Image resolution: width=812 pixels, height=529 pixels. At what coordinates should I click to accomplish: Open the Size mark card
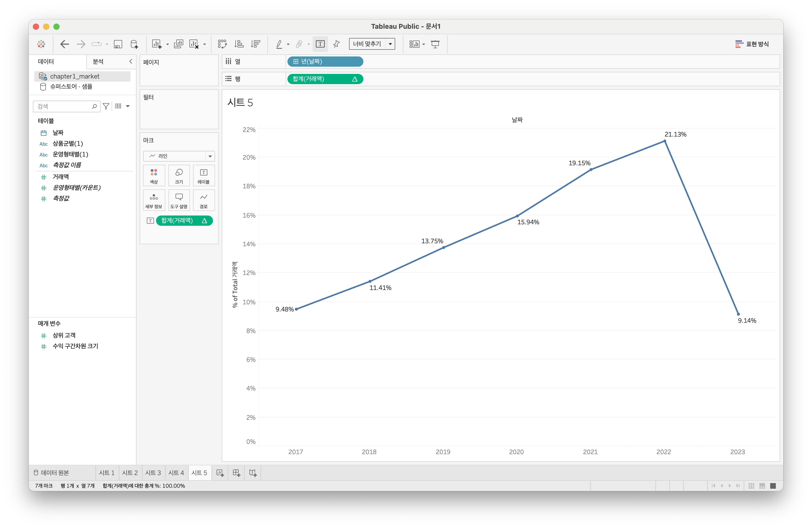click(179, 175)
